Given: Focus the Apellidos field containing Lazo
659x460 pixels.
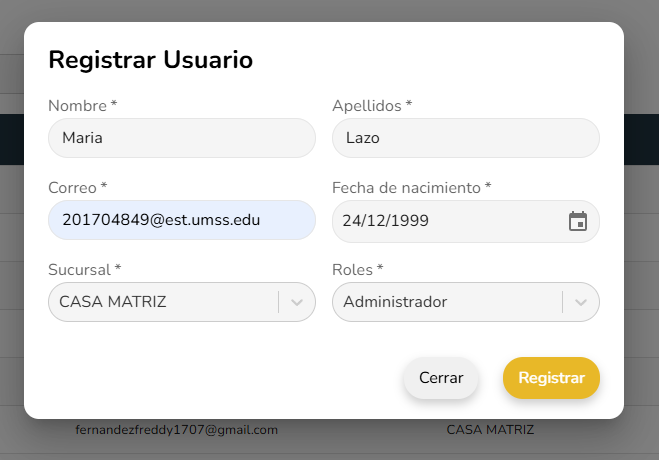Looking at the screenshot, I should (465, 138).
